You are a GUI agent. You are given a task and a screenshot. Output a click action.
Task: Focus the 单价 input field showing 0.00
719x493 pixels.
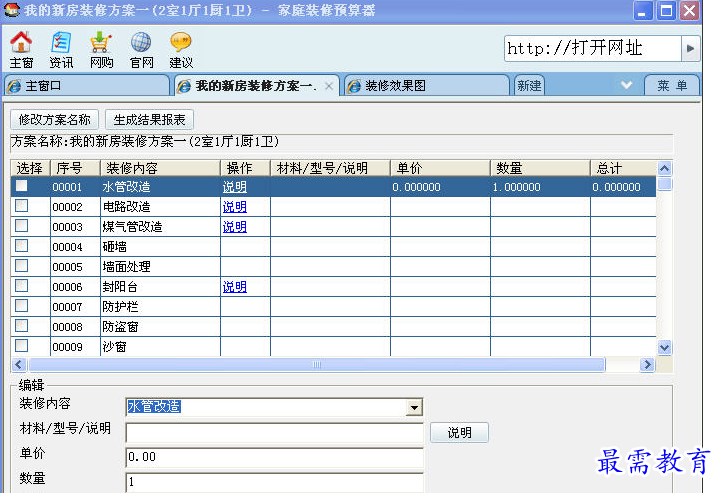[x=274, y=457]
